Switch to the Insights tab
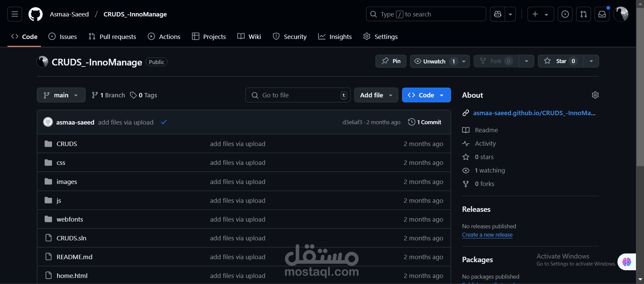 click(335, 37)
